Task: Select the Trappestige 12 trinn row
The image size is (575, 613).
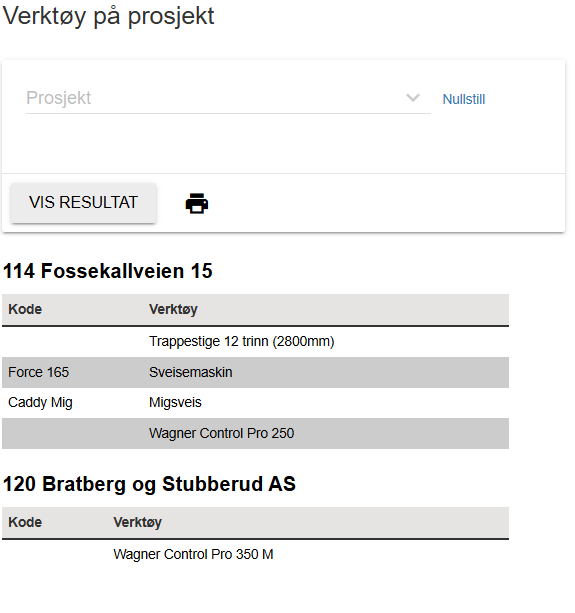Action: pyautogui.click(x=255, y=341)
